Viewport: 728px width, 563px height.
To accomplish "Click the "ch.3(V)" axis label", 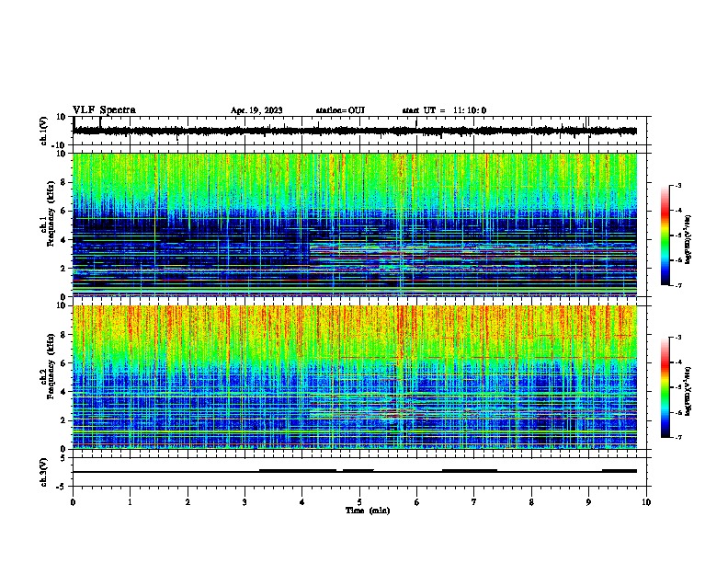I will (x=43, y=472).
